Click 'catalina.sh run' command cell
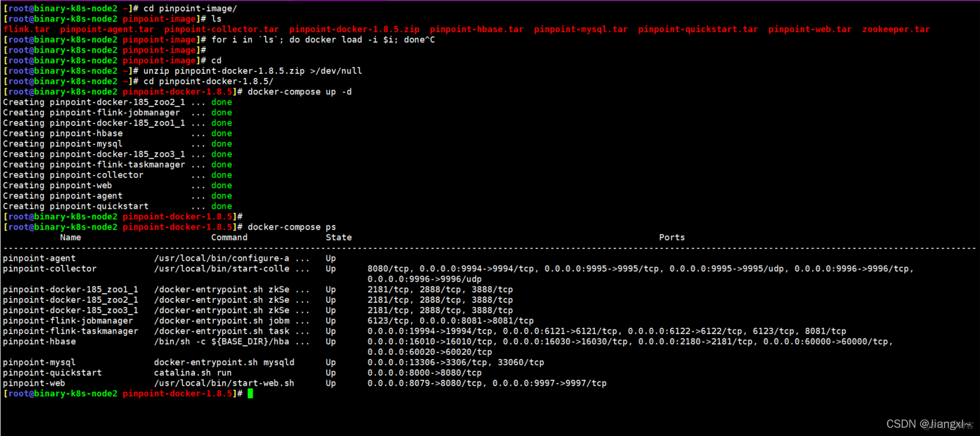 point(193,373)
